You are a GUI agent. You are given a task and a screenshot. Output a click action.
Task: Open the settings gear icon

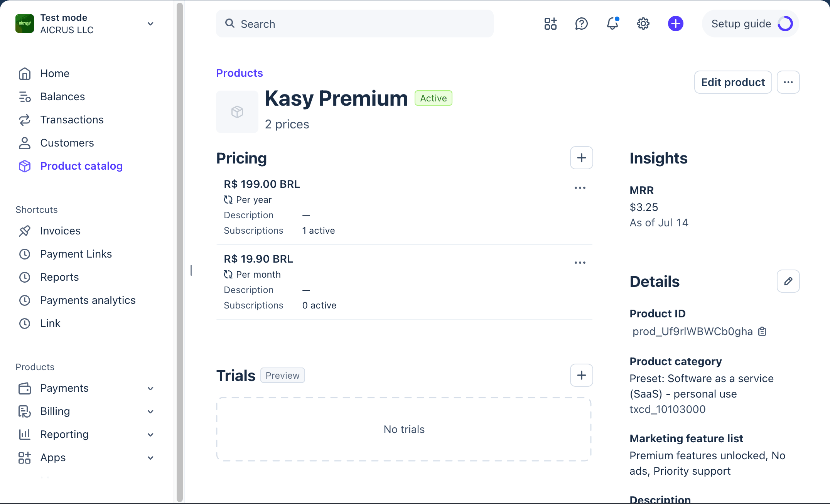(643, 24)
